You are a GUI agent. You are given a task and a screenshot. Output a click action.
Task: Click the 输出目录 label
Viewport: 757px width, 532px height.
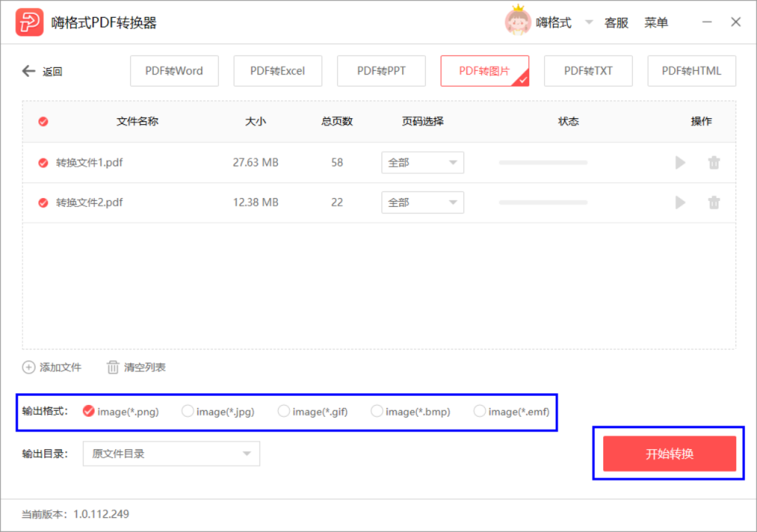tap(45, 454)
